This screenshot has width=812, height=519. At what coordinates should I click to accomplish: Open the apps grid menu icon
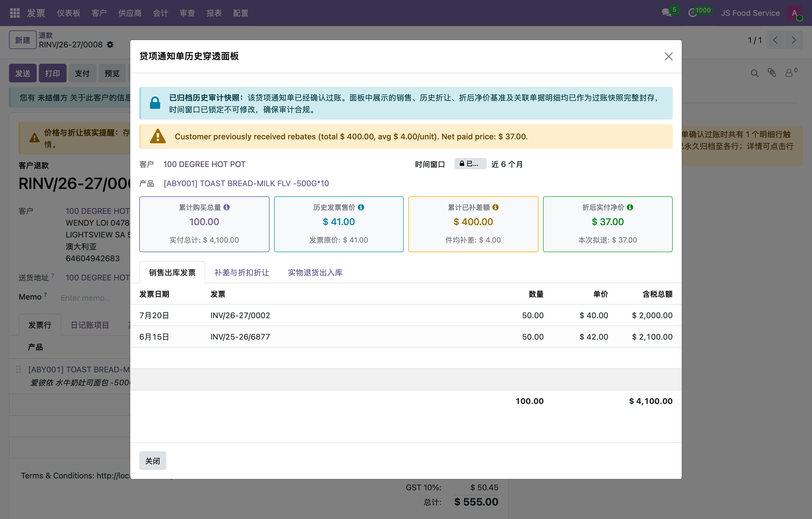(15, 13)
